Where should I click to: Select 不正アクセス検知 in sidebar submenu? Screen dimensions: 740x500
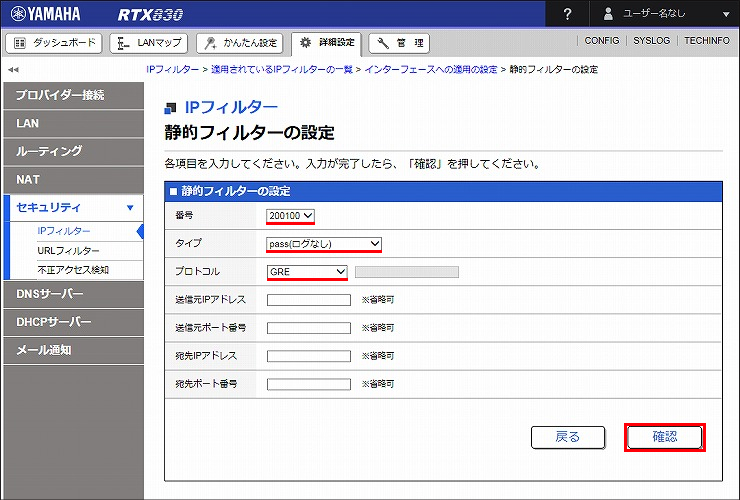point(73,270)
